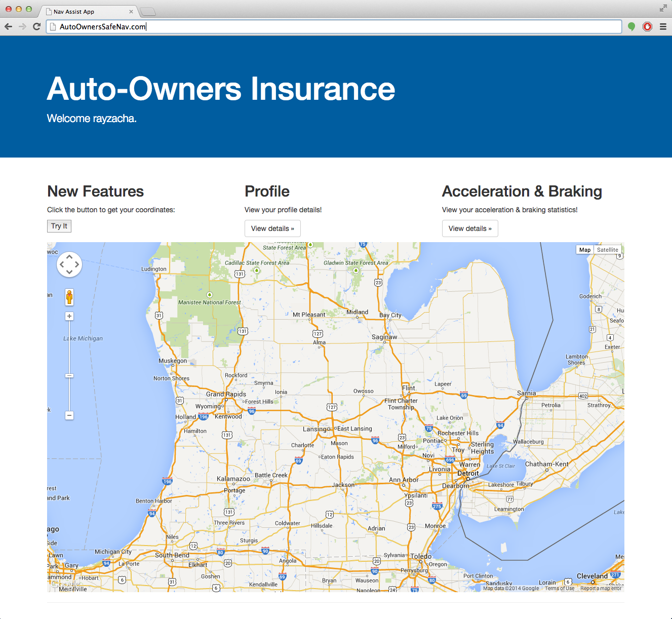672x619 pixels.
Task: Click Ann Arbor on the map
Action: coord(404,480)
